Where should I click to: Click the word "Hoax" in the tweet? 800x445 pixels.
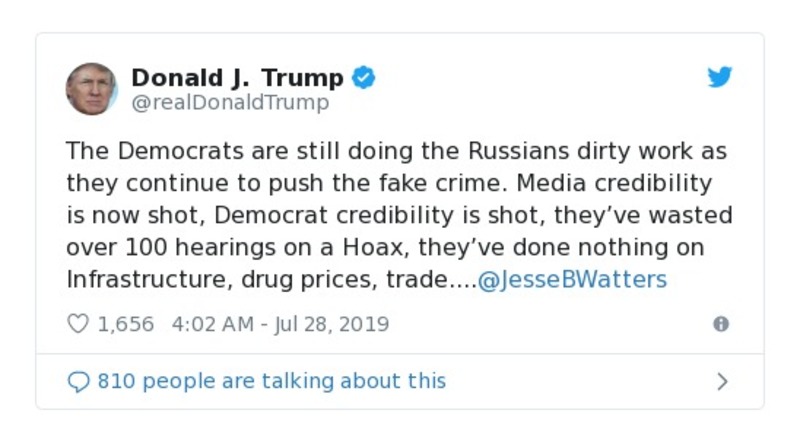(403, 247)
